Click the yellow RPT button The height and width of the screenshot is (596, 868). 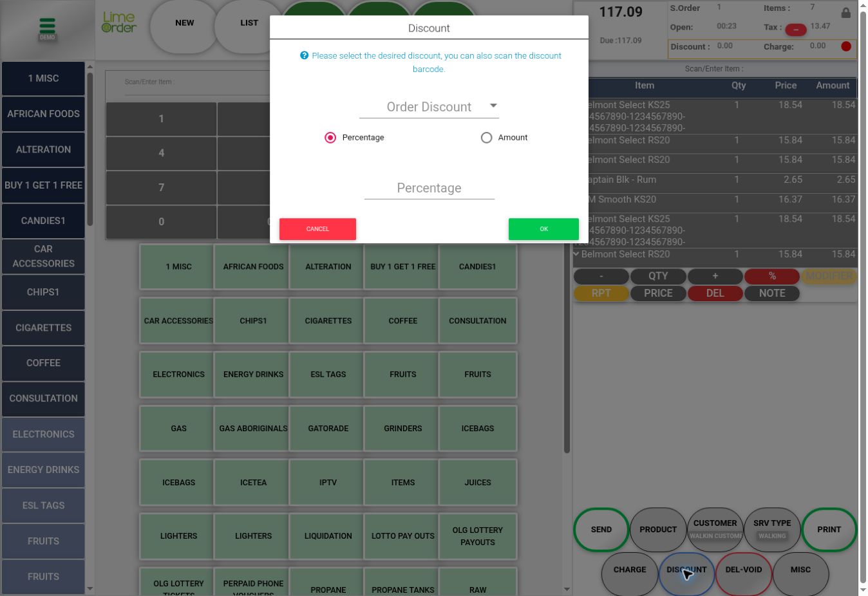(601, 293)
